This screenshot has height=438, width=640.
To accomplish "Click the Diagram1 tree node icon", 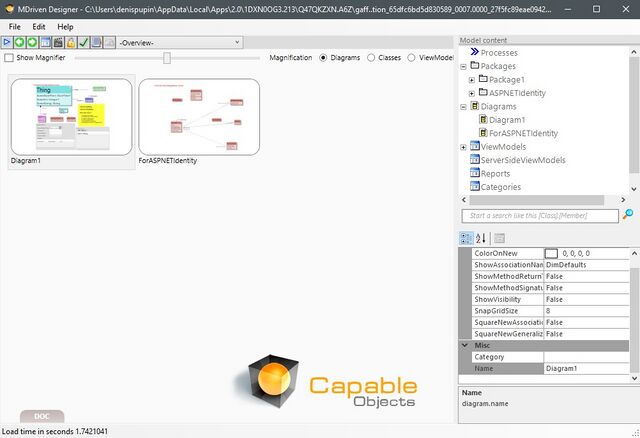I will pyautogui.click(x=483, y=119).
